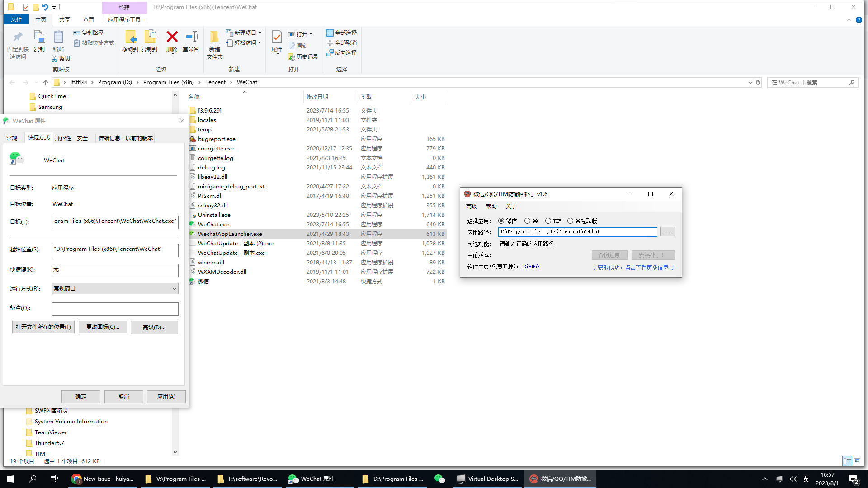
Task: Choose the QQ轻聊版 option
Action: 570,221
